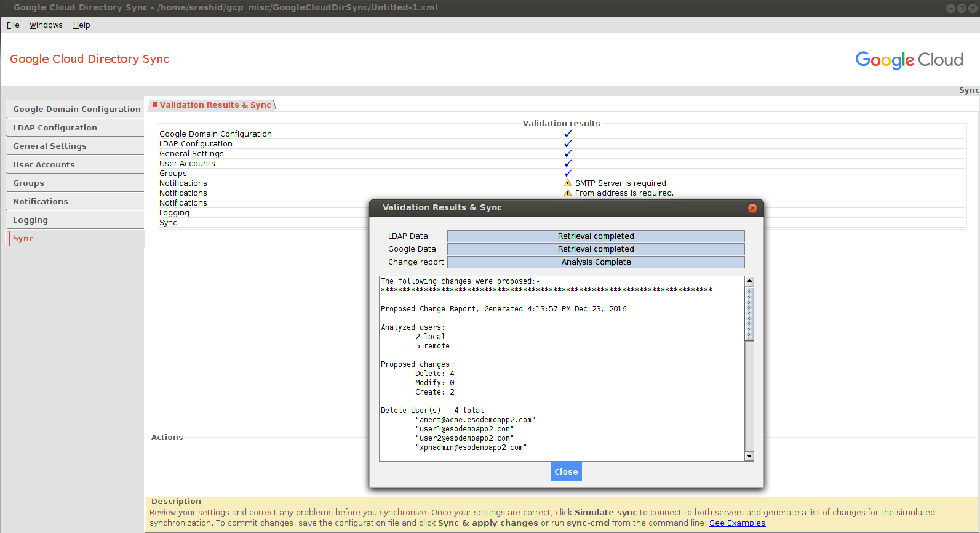Image resolution: width=980 pixels, height=533 pixels.
Task: Go to Logging in the sidebar
Action: [x=75, y=220]
